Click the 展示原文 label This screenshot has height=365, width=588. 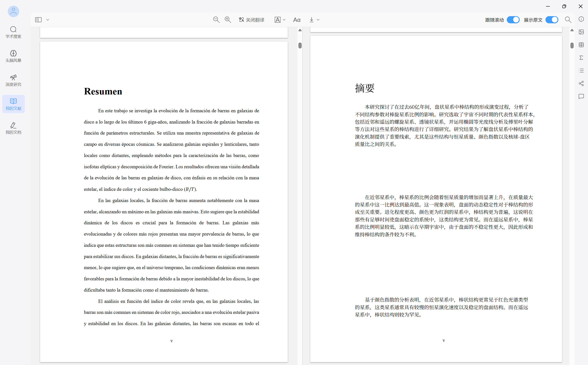[x=533, y=20]
